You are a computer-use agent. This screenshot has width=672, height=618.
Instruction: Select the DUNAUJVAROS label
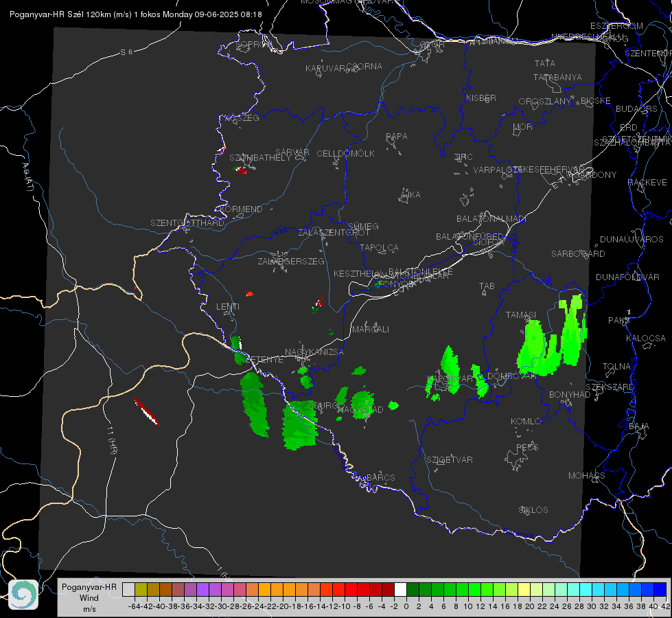tap(632, 240)
